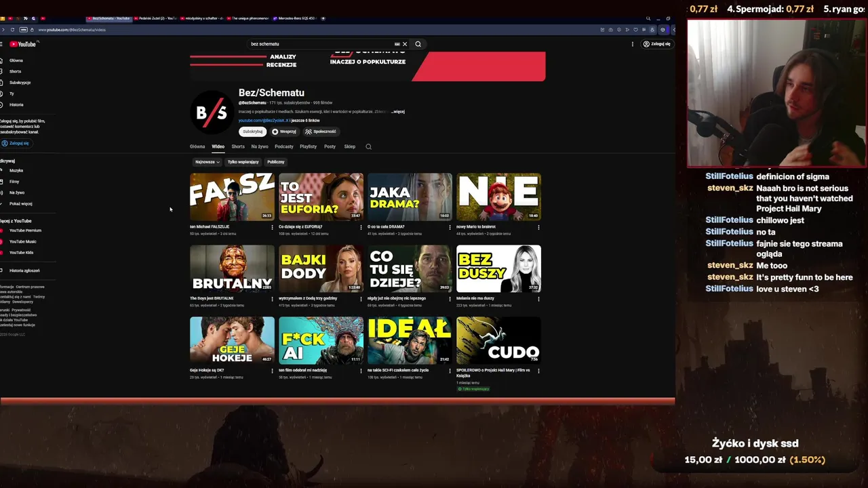Open the 'JAKA DRAMA?' video thumbnail
The image size is (868, 488).
[410, 197]
